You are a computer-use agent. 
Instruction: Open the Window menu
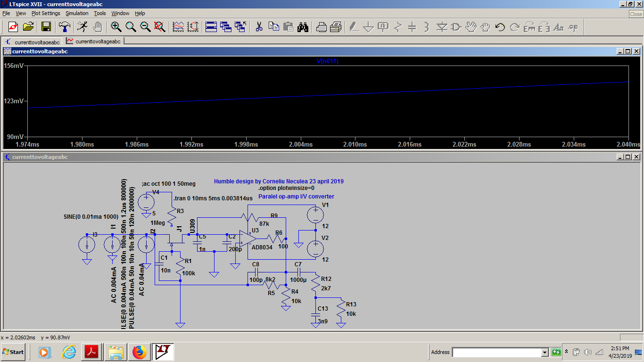pyautogui.click(x=120, y=13)
